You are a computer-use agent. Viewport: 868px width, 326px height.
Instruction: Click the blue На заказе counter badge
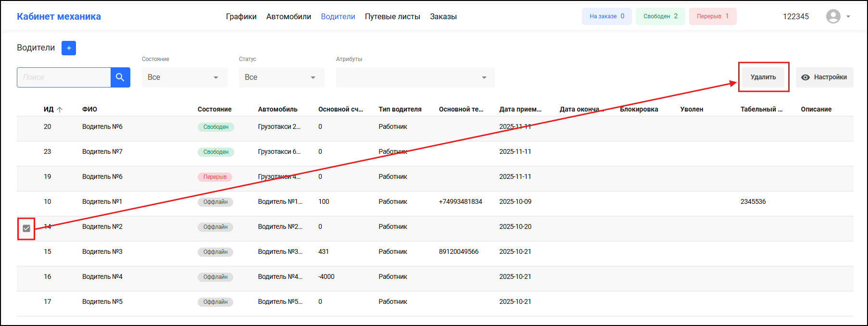[606, 16]
